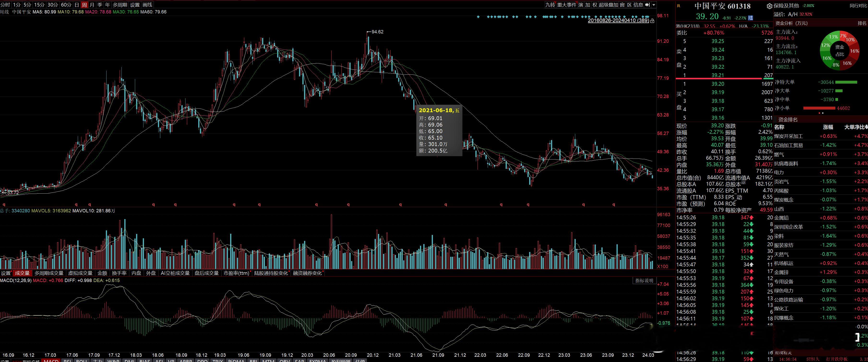Click the 九转 indicator button
Image resolution: width=868 pixels, height=362 pixels.
(550, 5)
